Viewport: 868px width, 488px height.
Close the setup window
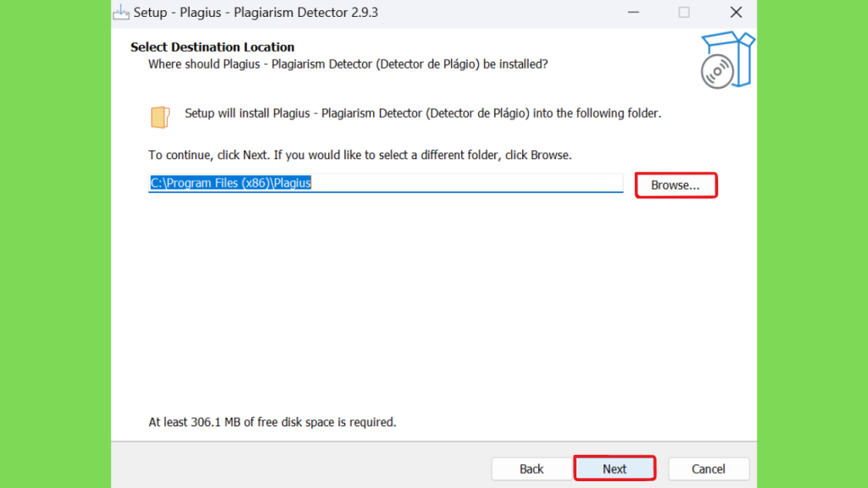click(x=736, y=12)
